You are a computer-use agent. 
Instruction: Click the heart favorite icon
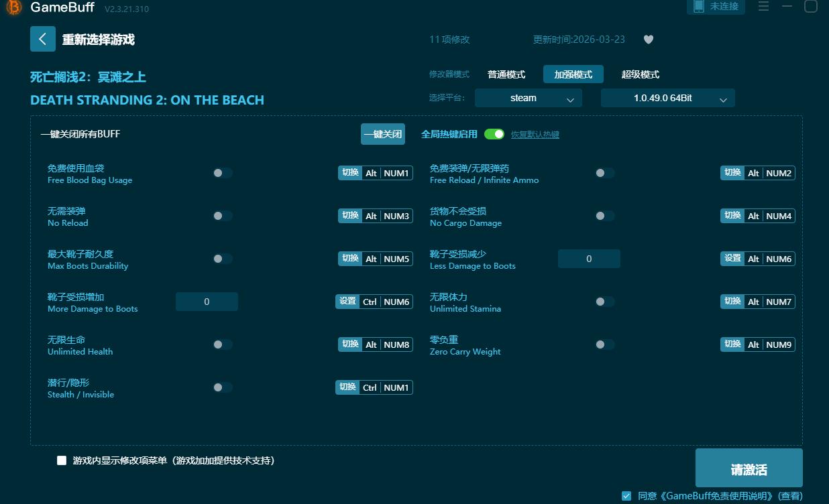pos(649,40)
